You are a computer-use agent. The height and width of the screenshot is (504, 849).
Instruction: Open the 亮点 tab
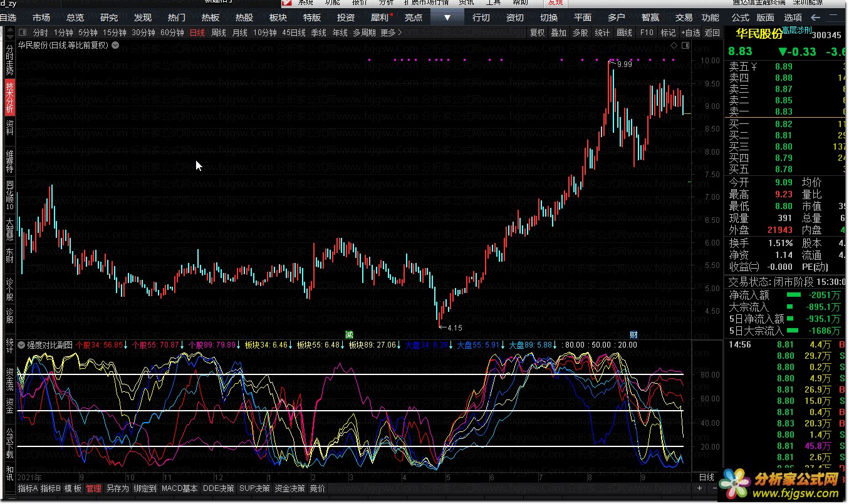point(414,18)
